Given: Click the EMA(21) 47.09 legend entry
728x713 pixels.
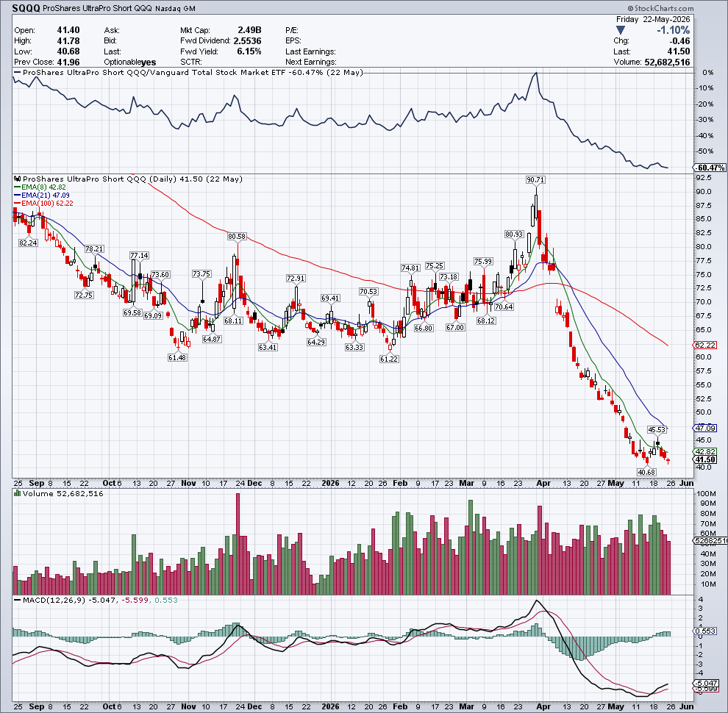Looking at the screenshot, I should coord(42,195).
